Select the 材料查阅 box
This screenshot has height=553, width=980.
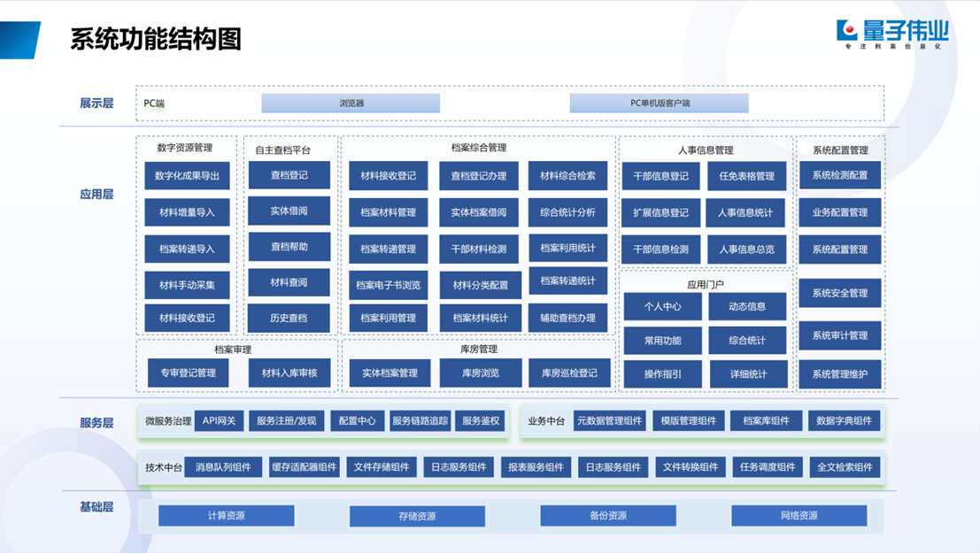(289, 282)
